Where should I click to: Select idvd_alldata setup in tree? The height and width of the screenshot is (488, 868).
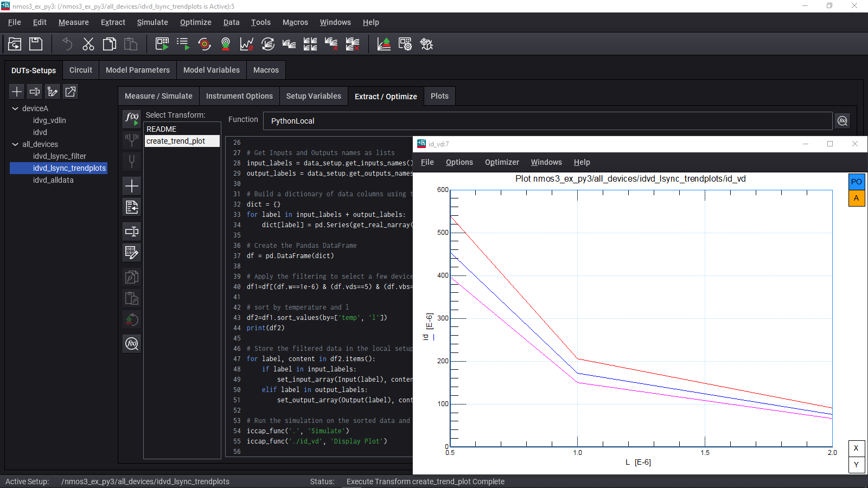53,180
